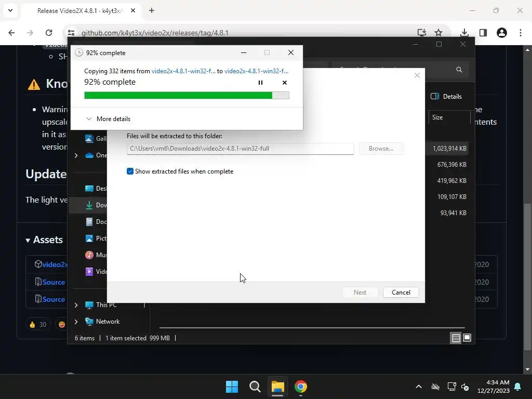
Task: Show hidden system tray icons
Action: [419, 387]
